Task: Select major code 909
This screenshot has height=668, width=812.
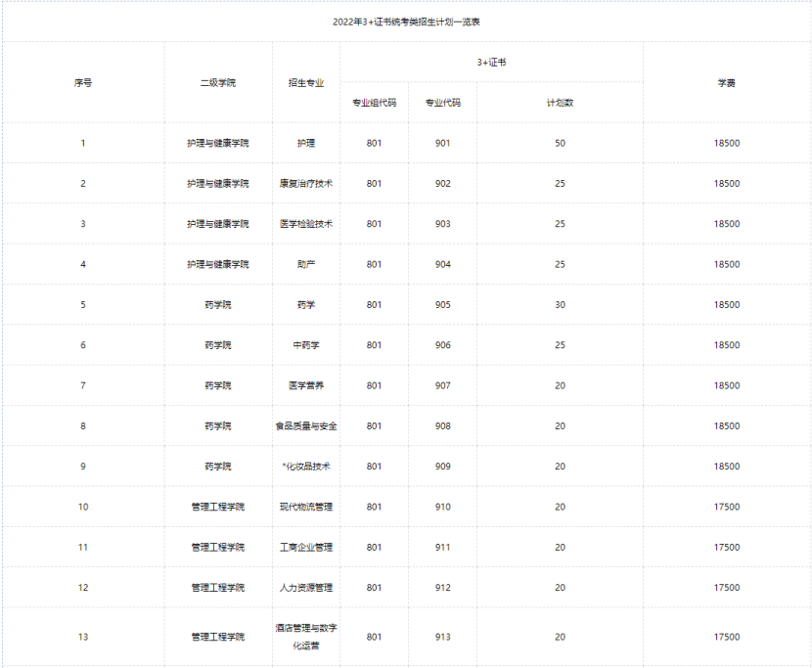Action: [x=443, y=467]
